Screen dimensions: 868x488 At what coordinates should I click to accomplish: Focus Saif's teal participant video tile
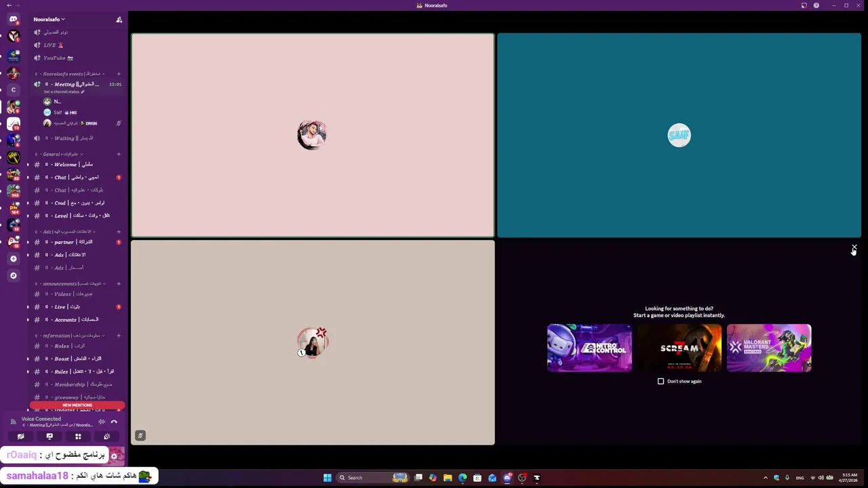[679, 135]
